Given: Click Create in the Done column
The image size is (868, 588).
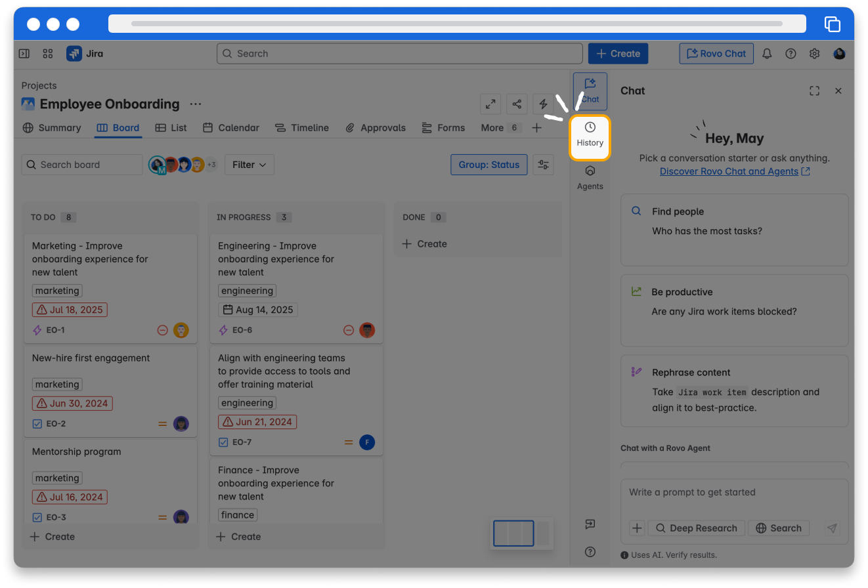Looking at the screenshot, I should click(x=424, y=244).
